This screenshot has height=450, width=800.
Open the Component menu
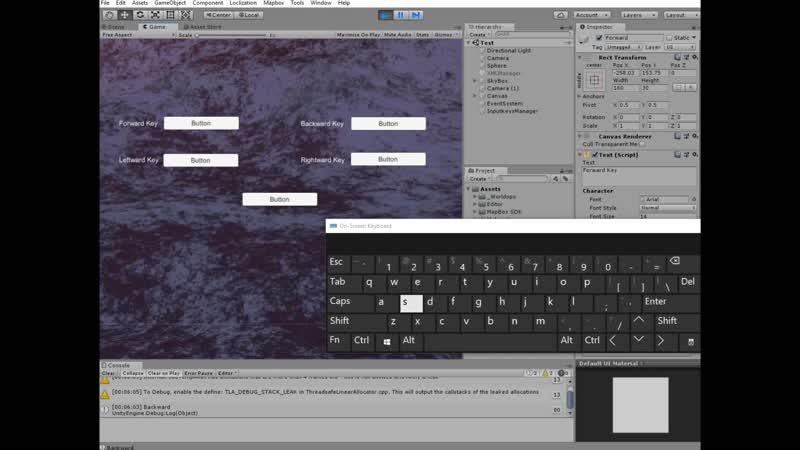(208, 3)
